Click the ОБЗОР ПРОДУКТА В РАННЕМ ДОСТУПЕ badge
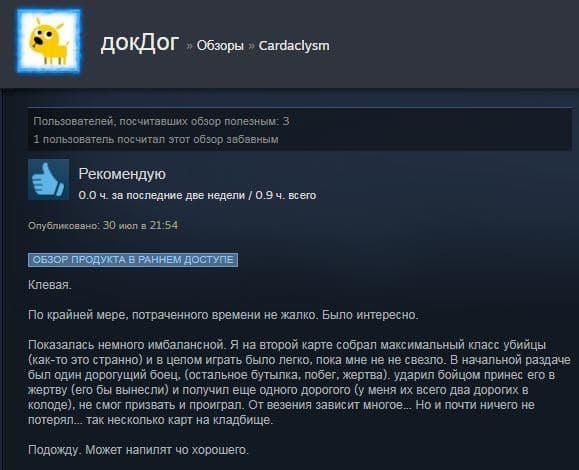579x470 pixels. [133, 260]
